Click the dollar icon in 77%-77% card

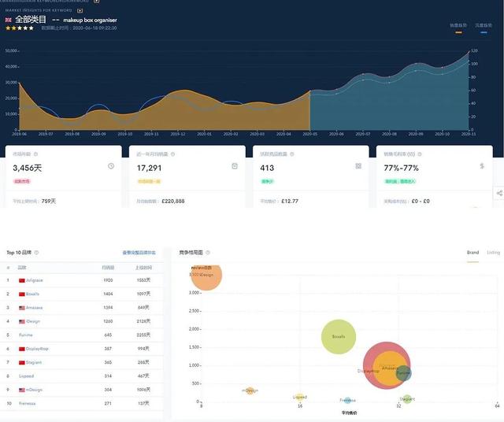coord(482,166)
